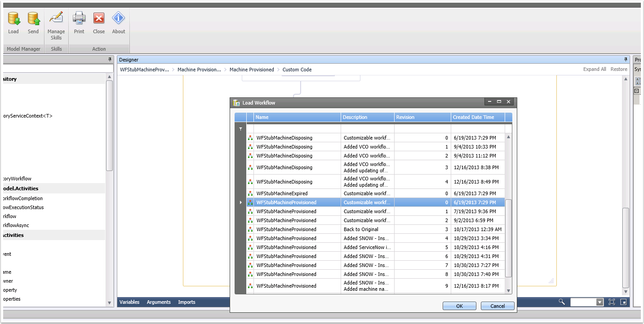The image size is (644, 324).
Task: Select the WFStubMachineDisposing revision 1 name cell
Action: (297, 147)
